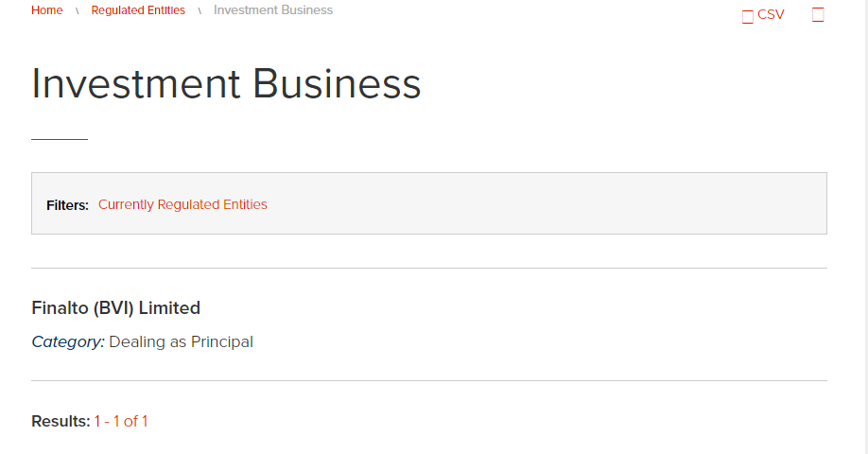This screenshot has height=454, width=868.
Task: Click the vertical scrollbar on the right edge
Action: click(864, 227)
